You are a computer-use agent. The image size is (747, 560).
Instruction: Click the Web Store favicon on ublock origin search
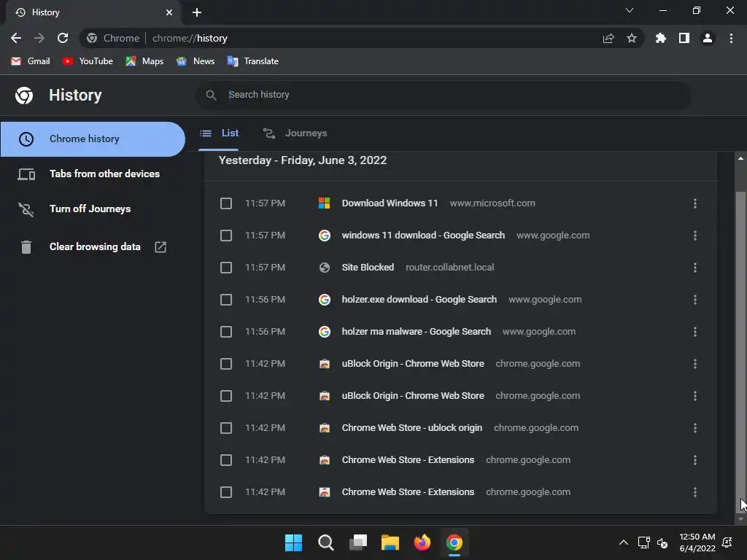[325, 427]
